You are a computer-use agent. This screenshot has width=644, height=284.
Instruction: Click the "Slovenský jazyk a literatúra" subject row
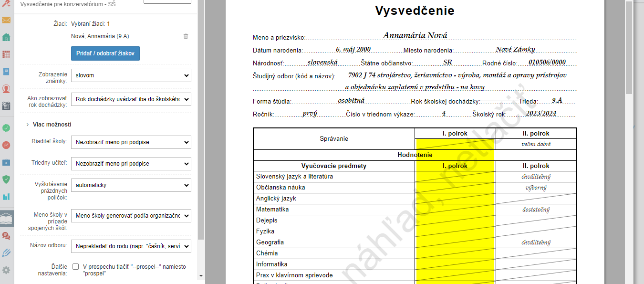pyautogui.click(x=334, y=177)
